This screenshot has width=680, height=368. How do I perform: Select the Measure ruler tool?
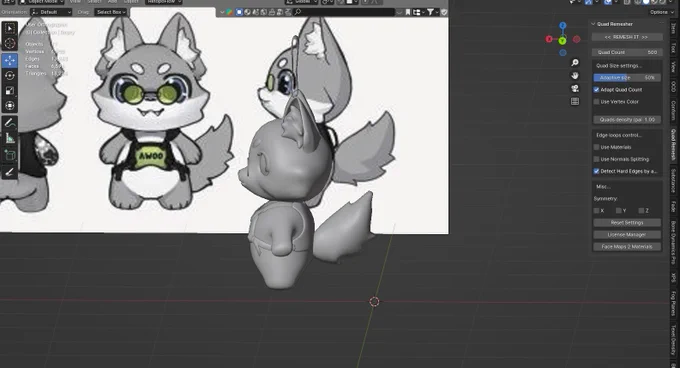[10, 138]
